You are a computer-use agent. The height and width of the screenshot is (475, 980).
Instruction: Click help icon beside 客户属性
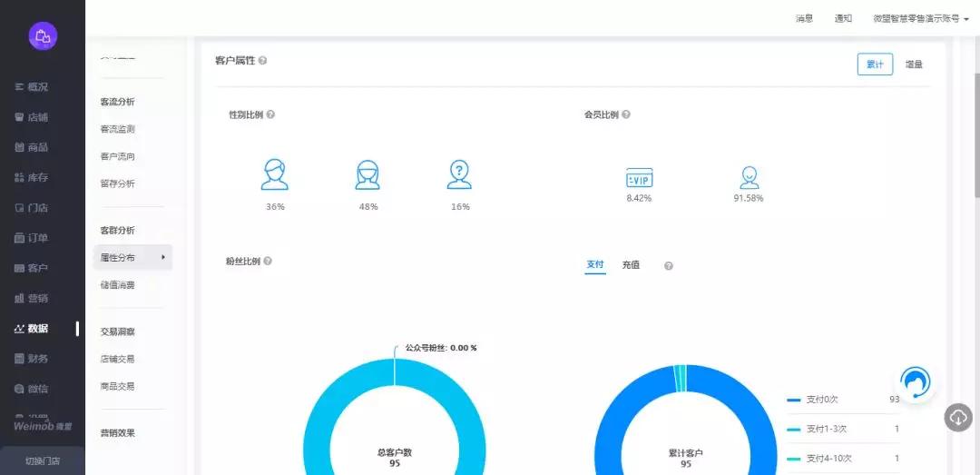click(262, 61)
